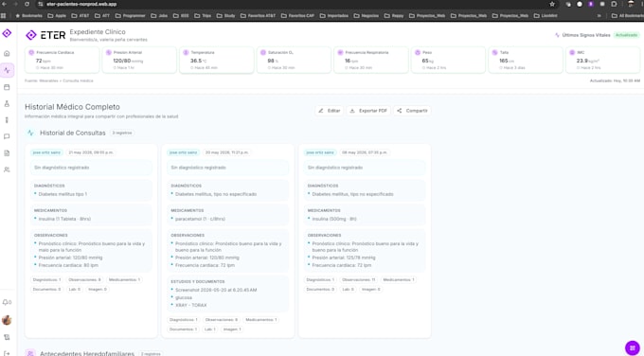Image resolution: width=644 pixels, height=356 pixels.
Task: Click the Exportar PDF button
Action: point(368,111)
